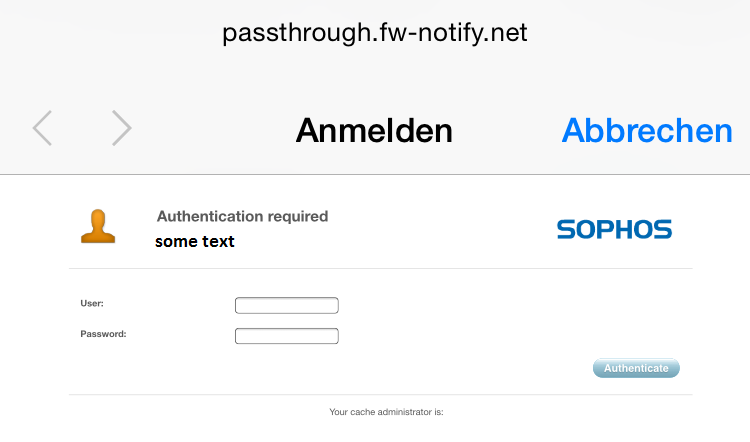The height and width of the screenshot is (442, 750).
Task: Focus the User input field
Action: tap(286, 306)
